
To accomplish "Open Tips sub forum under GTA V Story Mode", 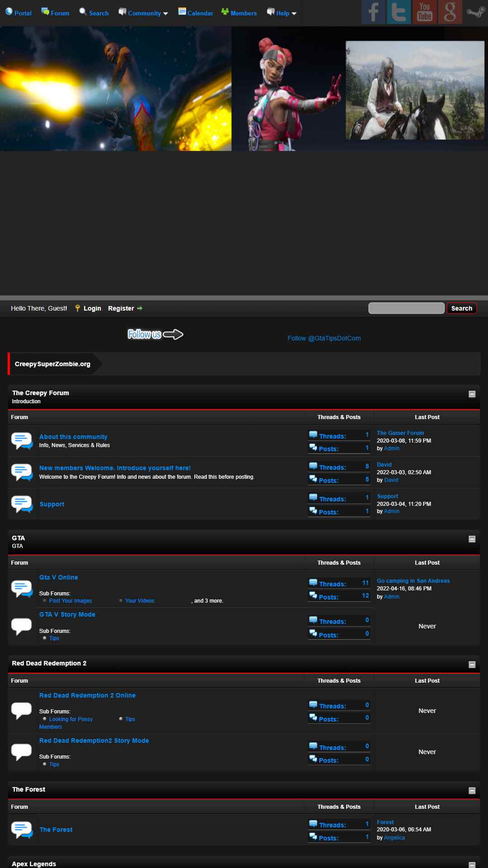I will pos(54,638).
